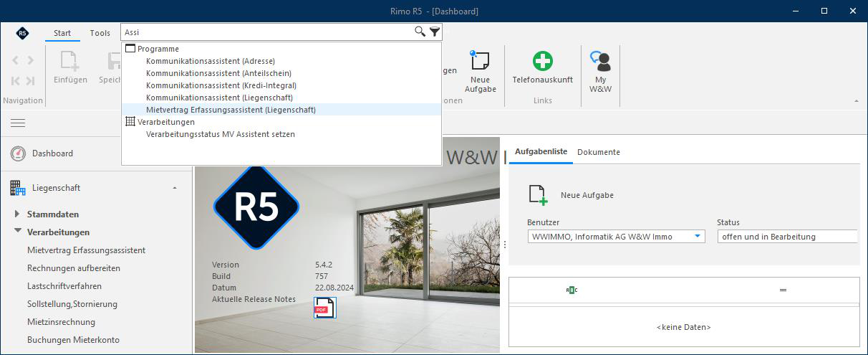Screen dimensions: 868x355
Task: Switch to the Dokumente tab
Action: click(x=599, y=152)
